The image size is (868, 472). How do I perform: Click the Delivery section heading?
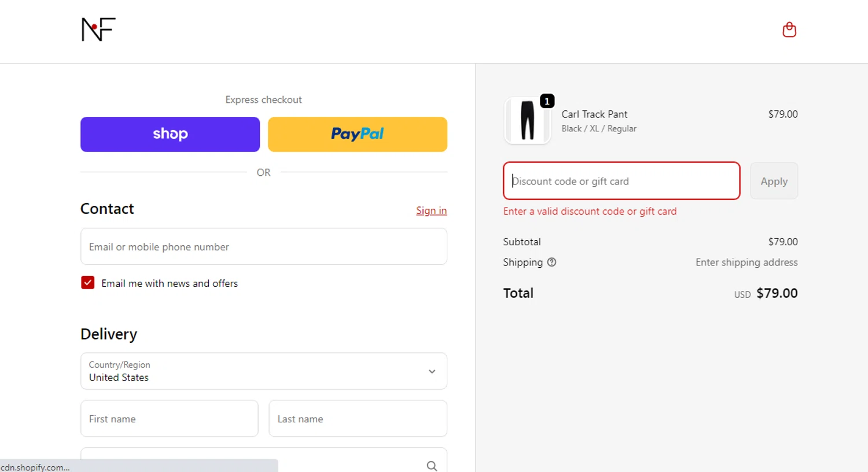click(109, 334)
